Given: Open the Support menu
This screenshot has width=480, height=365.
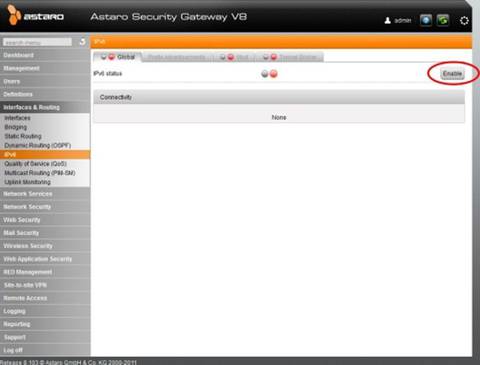Looking at the screenshot, I should pos(45,337).
